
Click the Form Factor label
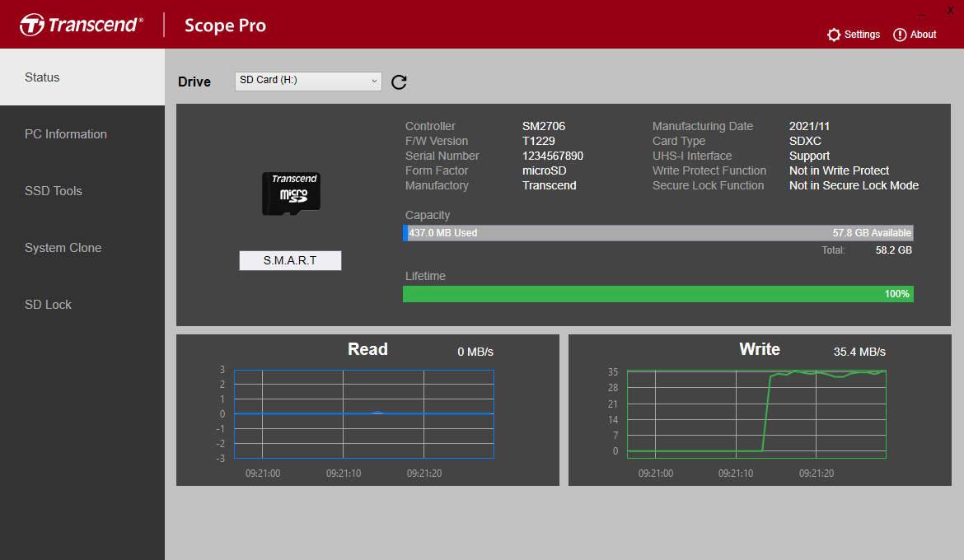tap(436, 171)
